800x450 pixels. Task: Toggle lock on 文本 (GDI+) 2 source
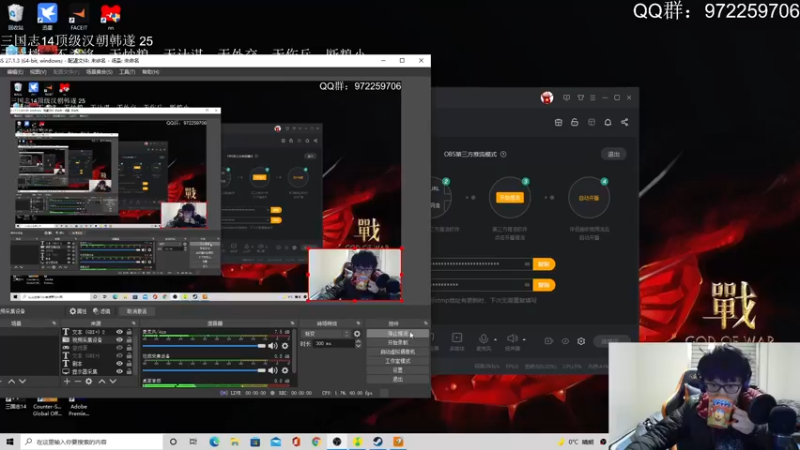click(x=129, y=332)
